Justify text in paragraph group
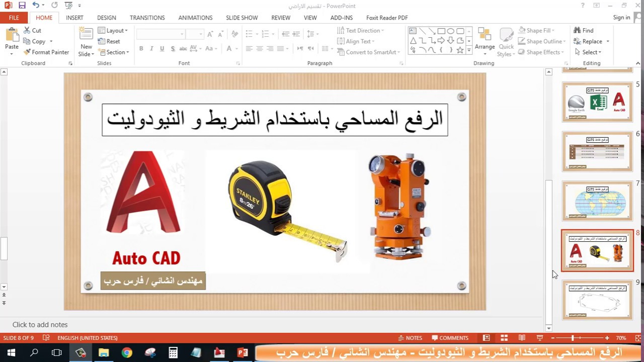The height and width of the screenshot is (362, 644). (281, 49)
